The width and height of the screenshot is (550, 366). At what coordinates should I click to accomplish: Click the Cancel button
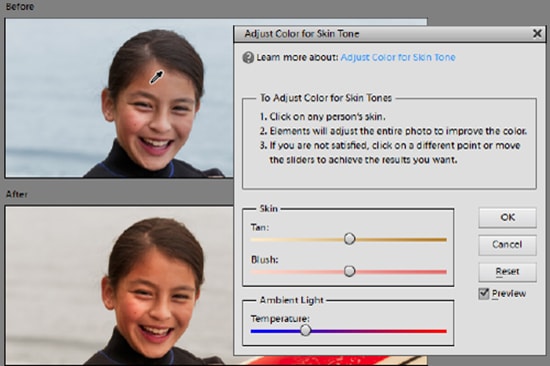tap(508, 245)
